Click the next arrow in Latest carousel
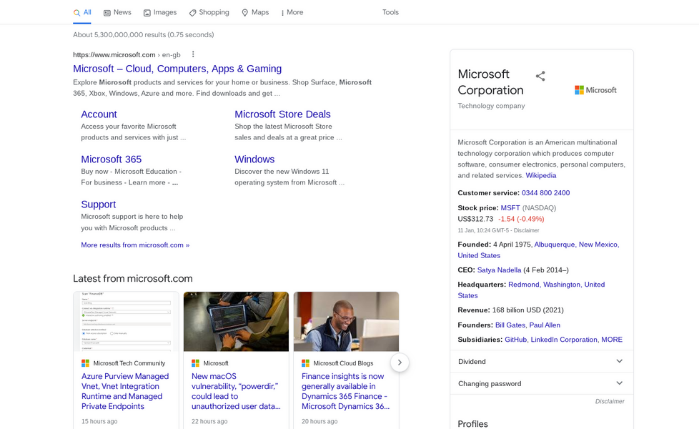This screenshot has height=429, width=700. [400, 362]
